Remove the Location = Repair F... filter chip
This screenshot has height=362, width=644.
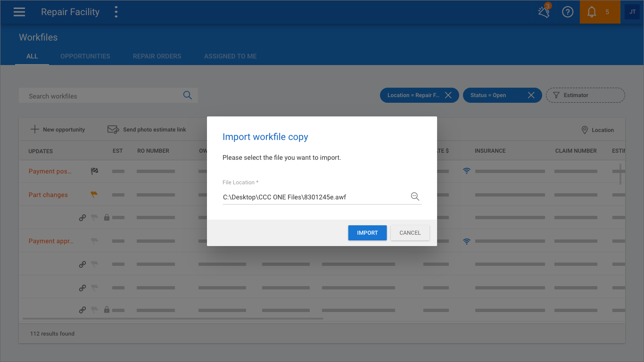448,95
